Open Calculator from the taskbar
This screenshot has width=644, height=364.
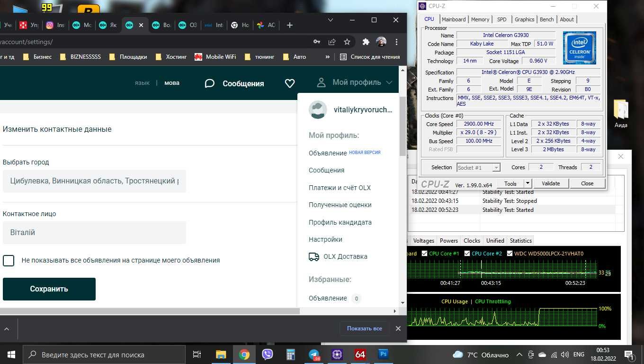pos(290,355)
